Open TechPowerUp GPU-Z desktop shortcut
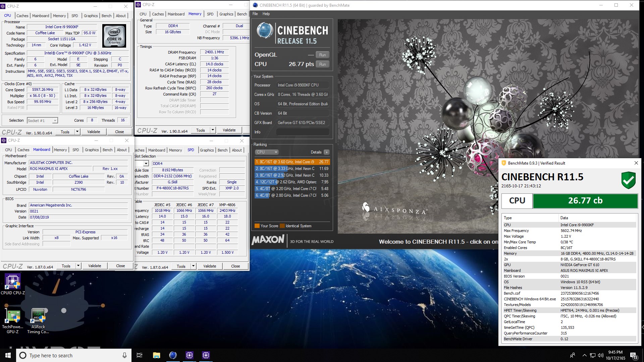 [x=13, y=320]
